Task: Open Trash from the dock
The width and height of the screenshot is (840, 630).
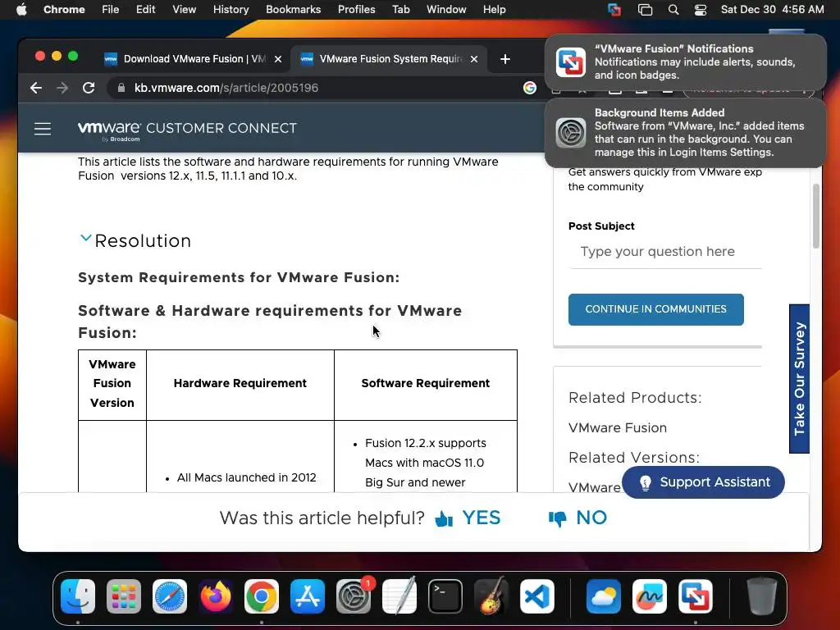Action: point(762,596)
